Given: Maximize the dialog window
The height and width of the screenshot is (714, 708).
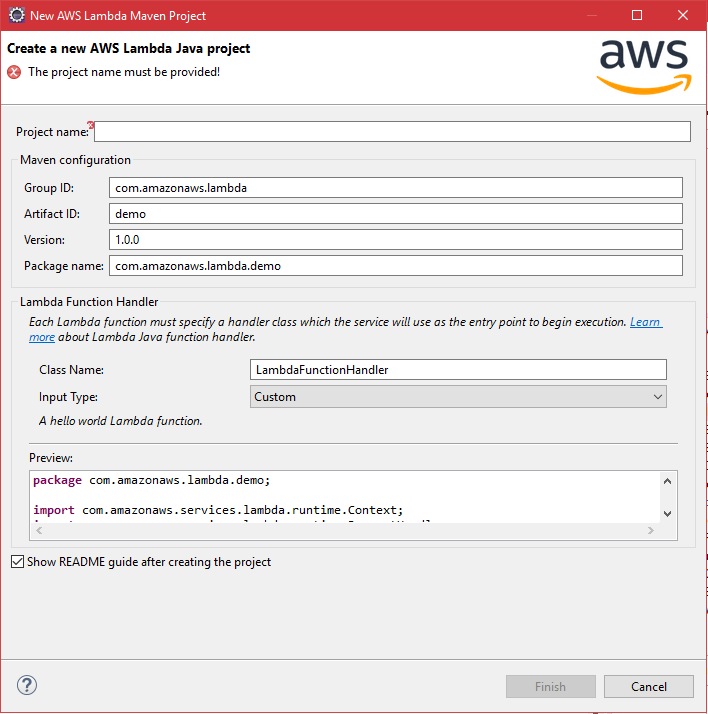Looking at the screenshot, I should (637, 15).
